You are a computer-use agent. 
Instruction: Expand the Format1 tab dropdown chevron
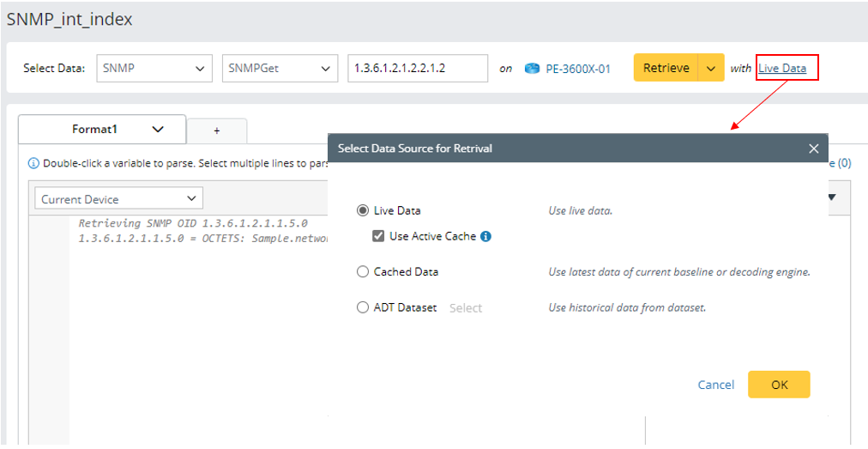click(157, 130)
